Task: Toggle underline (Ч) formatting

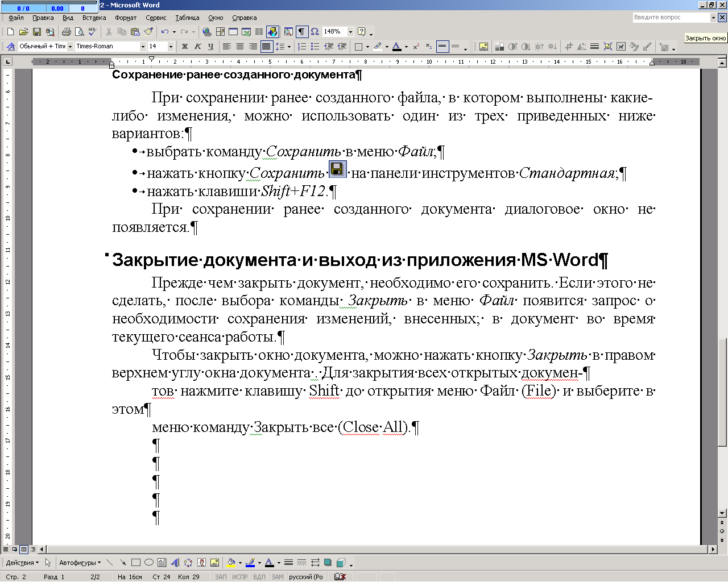Action: (210, 47)
